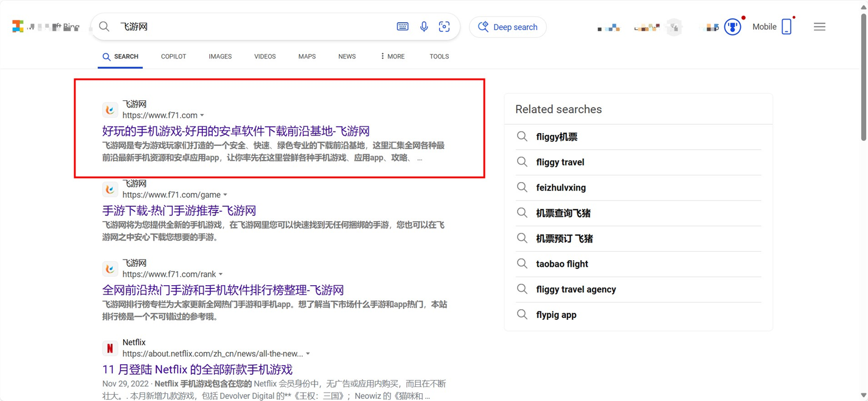
Task: Switch to the IMAGES tab
Action: (x=220, y=56)
